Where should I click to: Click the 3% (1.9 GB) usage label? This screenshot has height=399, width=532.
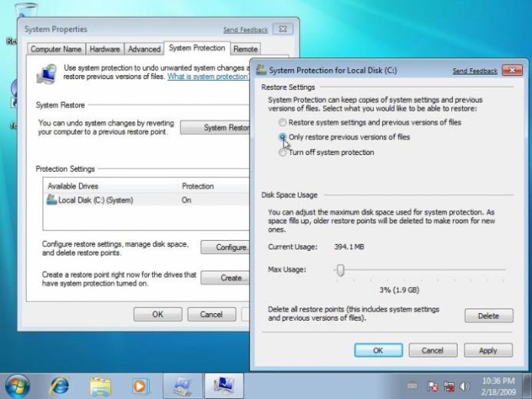(x=399, y=290)
